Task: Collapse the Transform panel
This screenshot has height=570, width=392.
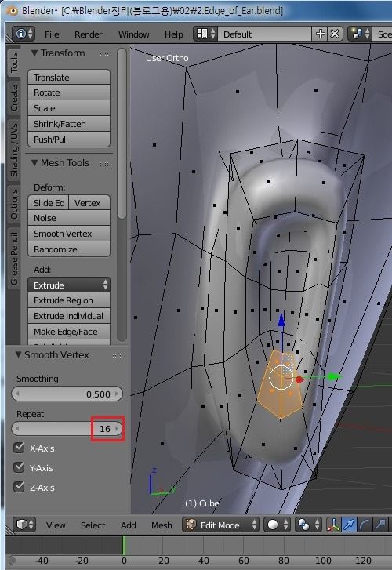Action: (34, 53)
